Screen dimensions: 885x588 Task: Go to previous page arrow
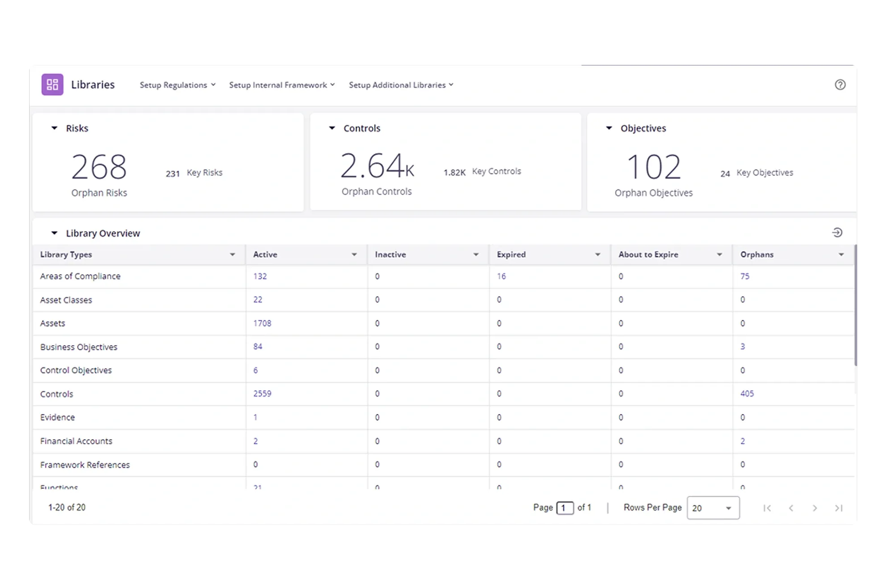791,508
